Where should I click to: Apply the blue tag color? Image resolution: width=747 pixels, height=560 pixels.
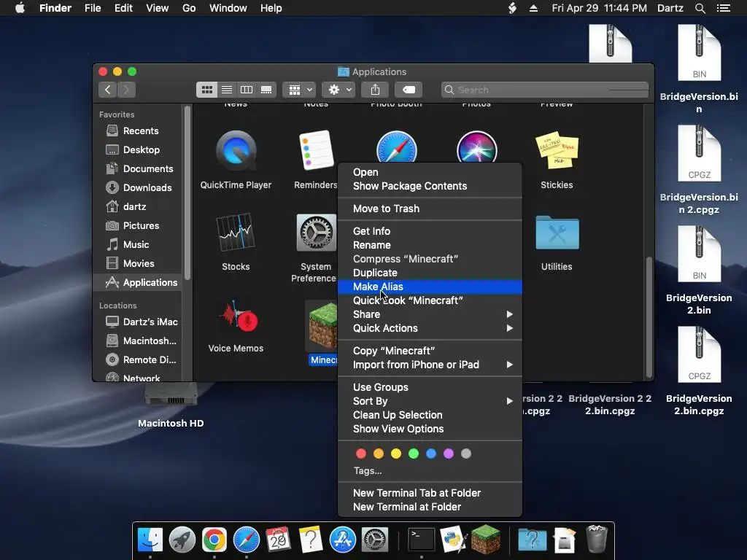pyautogui.click(x=431, y=454)
